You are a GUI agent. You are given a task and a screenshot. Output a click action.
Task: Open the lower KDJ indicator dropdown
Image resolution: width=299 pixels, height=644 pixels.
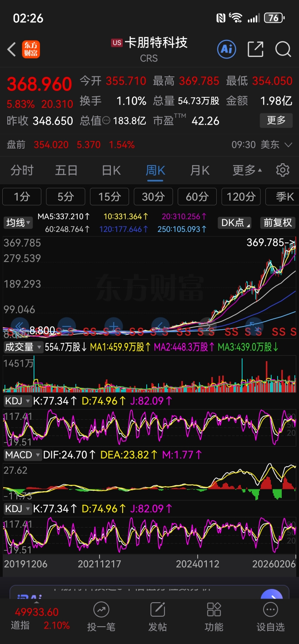click(18, 508)
